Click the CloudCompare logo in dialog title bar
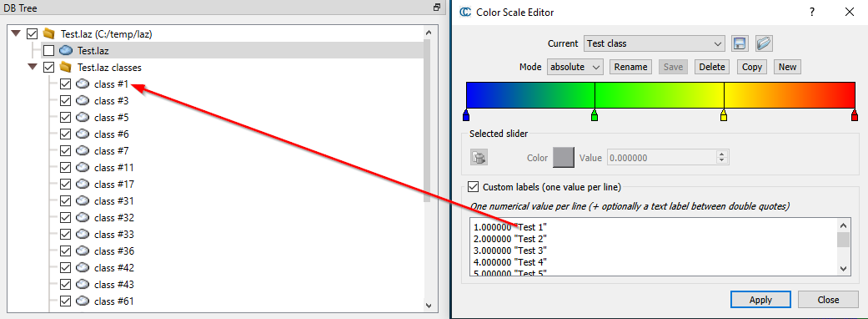 point(465,13)
